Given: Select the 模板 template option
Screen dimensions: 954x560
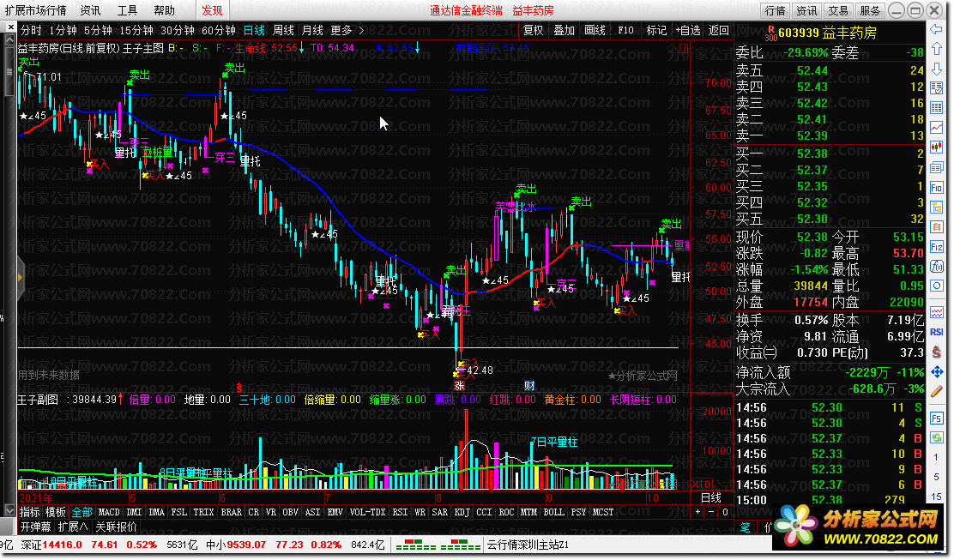Looking at the screenshot, I should pyautogui.click(x=56, y=513).
